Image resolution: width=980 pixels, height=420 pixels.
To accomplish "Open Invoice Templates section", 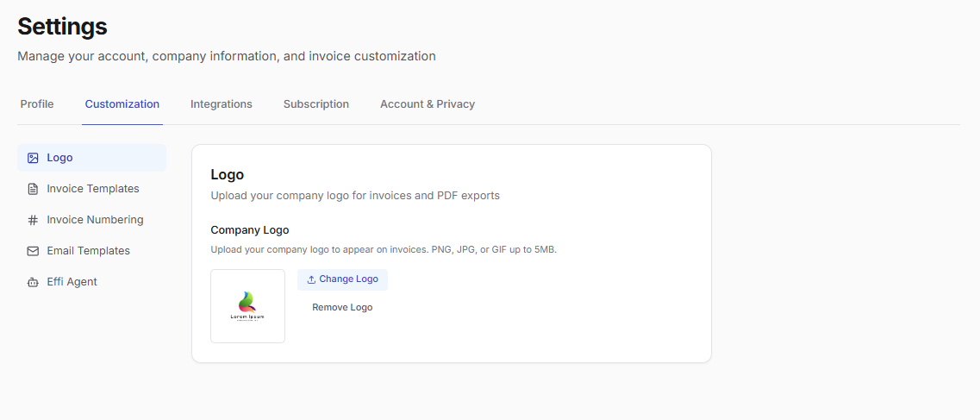I will coord(92,189).
